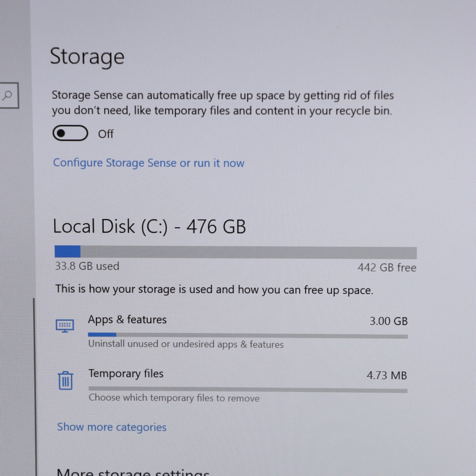Click the 3.00 GB apps size value
Viewport: 476px width, 476px height.
(x=388, y=321)
